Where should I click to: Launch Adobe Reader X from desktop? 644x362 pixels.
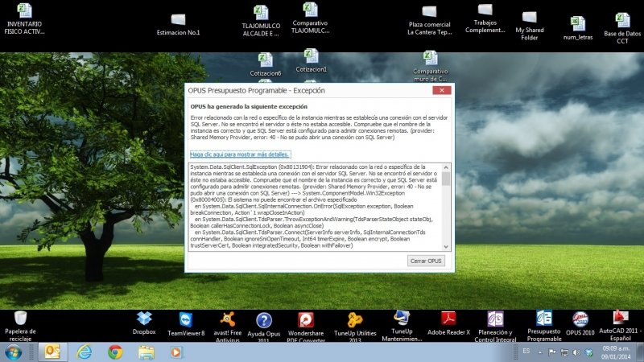click(448, 319)
